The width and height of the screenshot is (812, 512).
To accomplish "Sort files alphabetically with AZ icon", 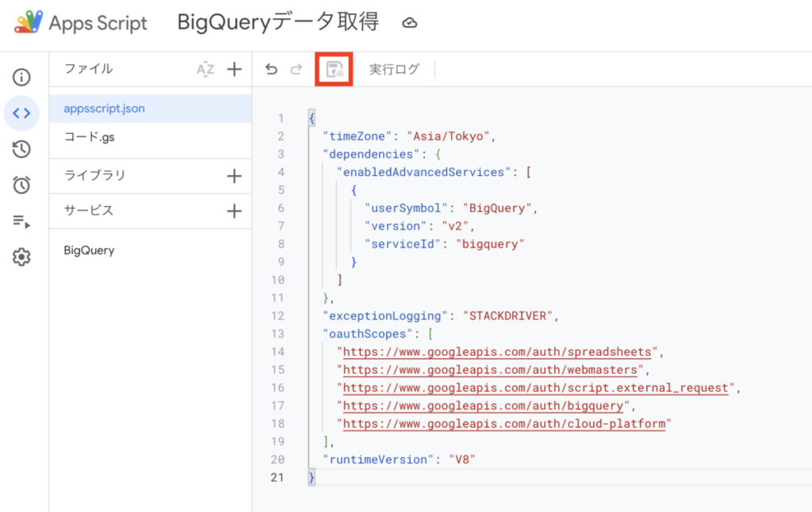I will (x=205, y=69).
